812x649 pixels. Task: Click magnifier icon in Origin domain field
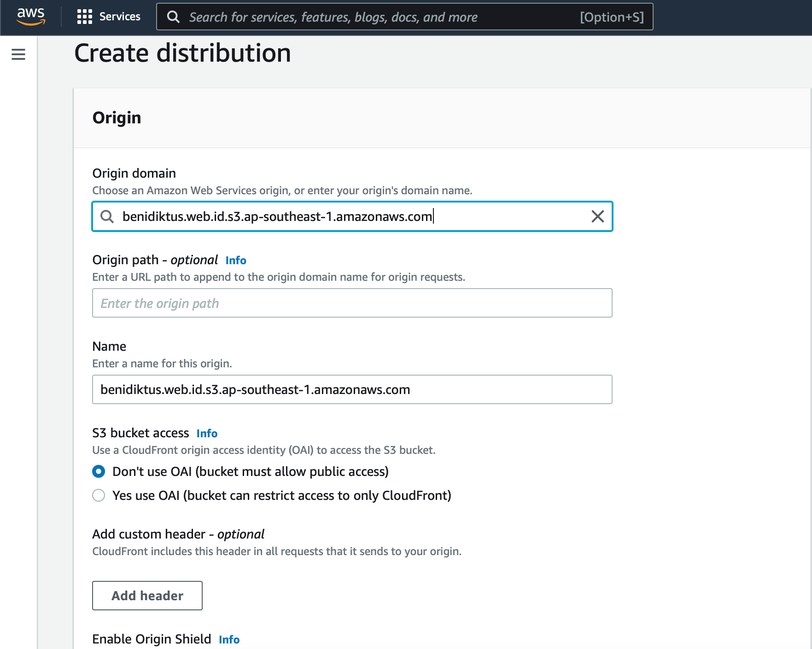[x=107, y=216]
